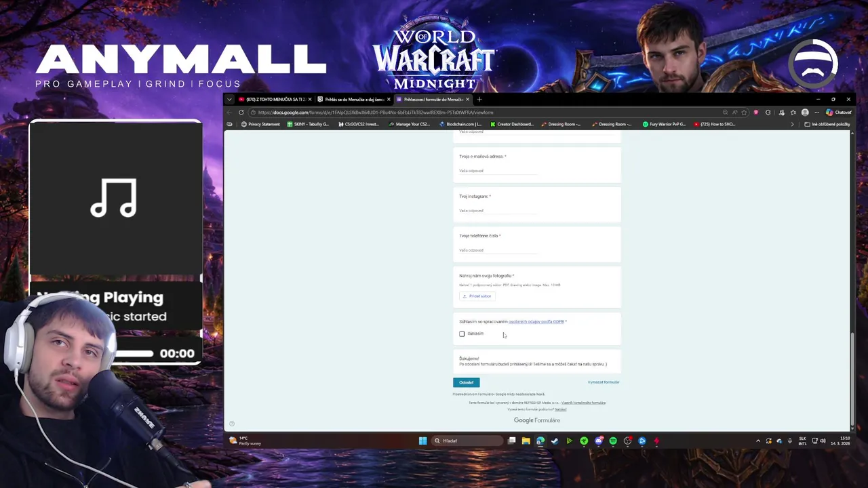Open the volume tray icon
Image resolution: width=868 pixels, height=488 pixels.
coord(823,441)
